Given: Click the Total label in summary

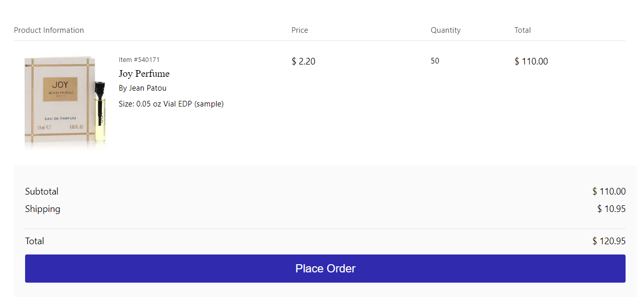Looking at the screenshot, I should pyautogui.click(x=34, y=241).
